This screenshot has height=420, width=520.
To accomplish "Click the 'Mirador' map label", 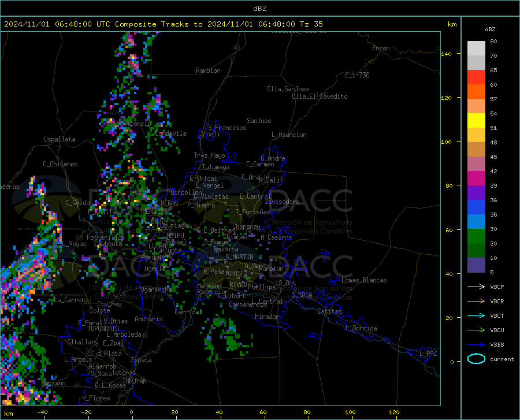I will coord(267,317).
